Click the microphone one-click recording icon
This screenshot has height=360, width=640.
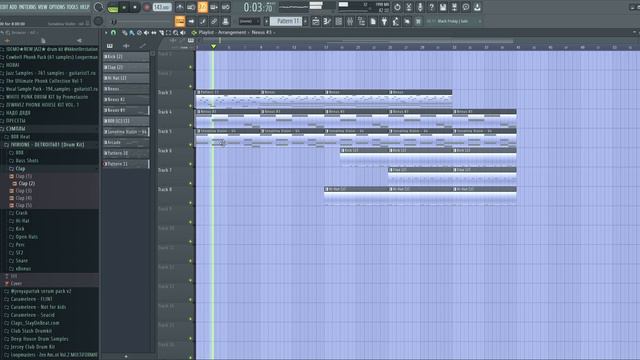[420, 7]
